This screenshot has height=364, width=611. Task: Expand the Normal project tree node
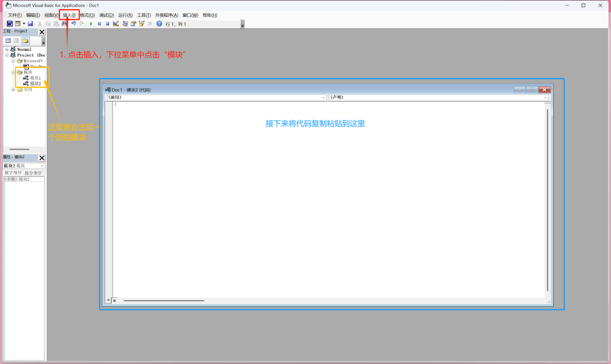(7, 49)
